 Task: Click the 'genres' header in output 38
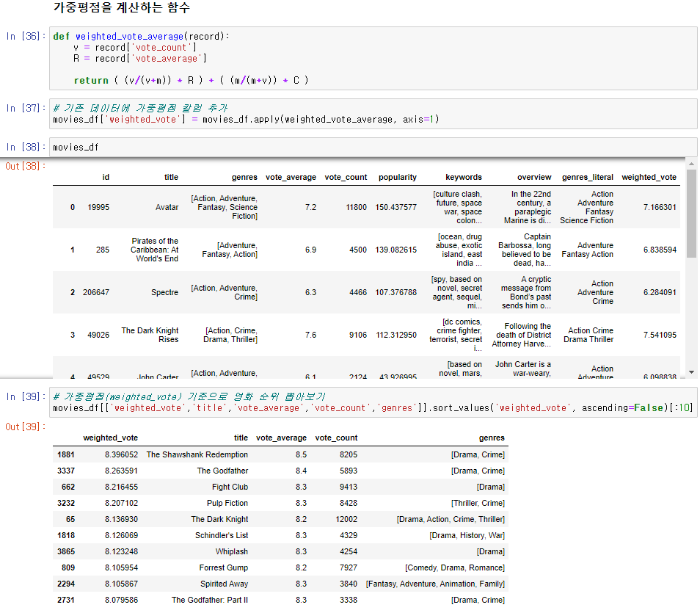244,177
